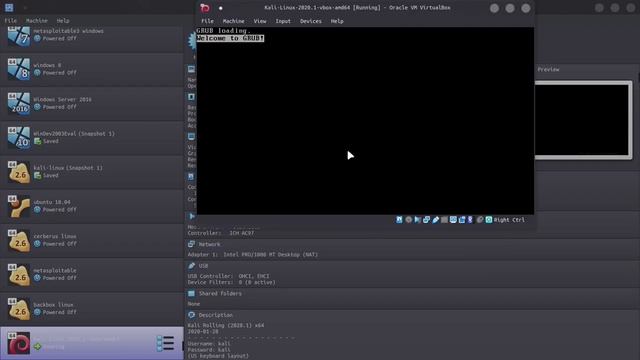Viewport: 640px width, 360px height.
Task: Open File menu in Kali VM window
Action: [x=207, y=21]
